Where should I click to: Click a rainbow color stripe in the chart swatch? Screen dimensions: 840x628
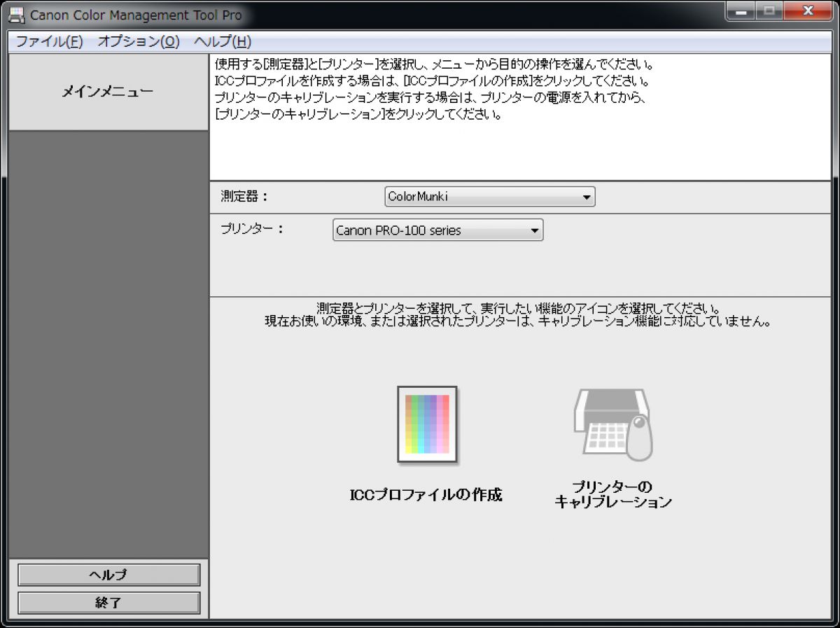click(x=420, y=420)
